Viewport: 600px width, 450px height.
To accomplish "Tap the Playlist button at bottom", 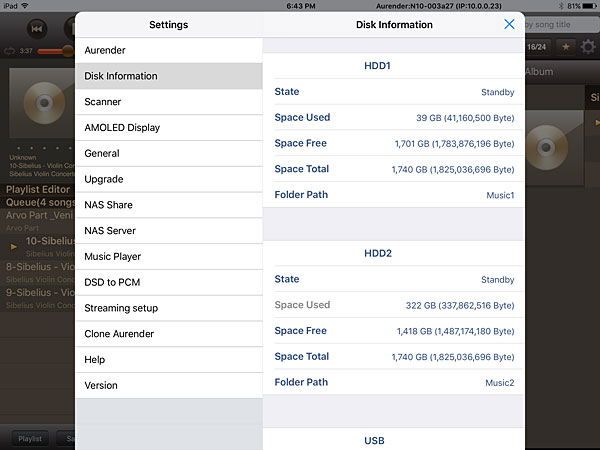I will [30, 439].
